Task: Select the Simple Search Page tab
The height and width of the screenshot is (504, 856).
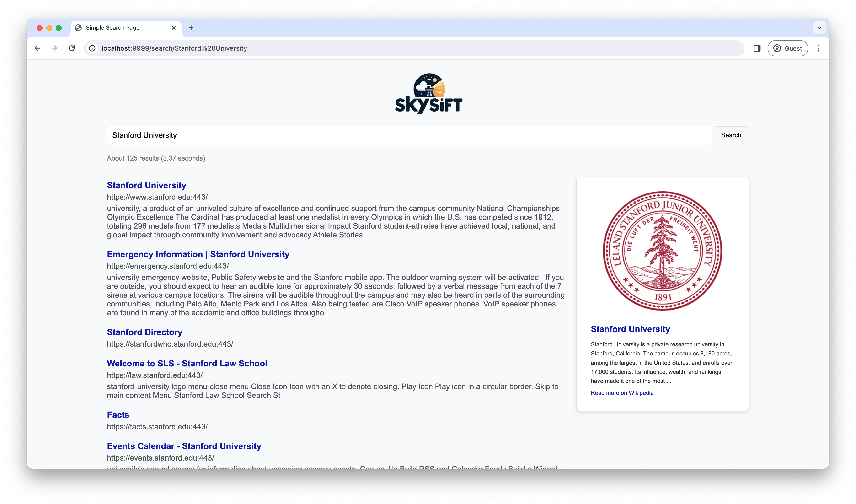Action: [x=126, y=28]
